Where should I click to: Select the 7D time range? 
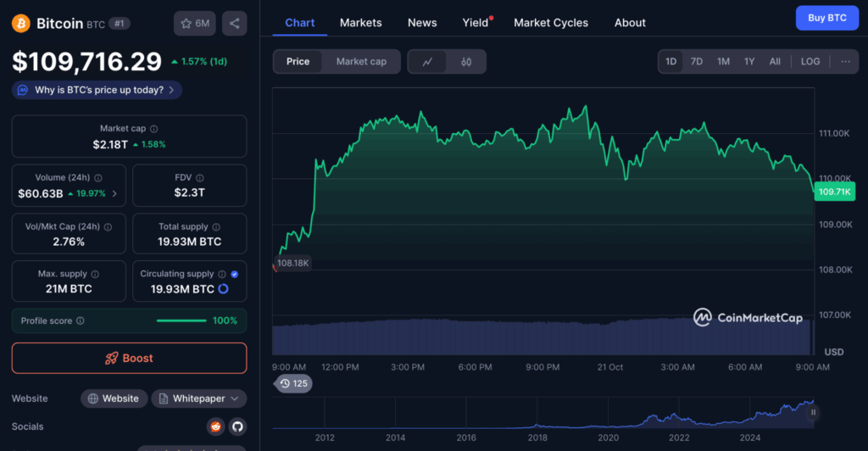(x=696, y=62)
